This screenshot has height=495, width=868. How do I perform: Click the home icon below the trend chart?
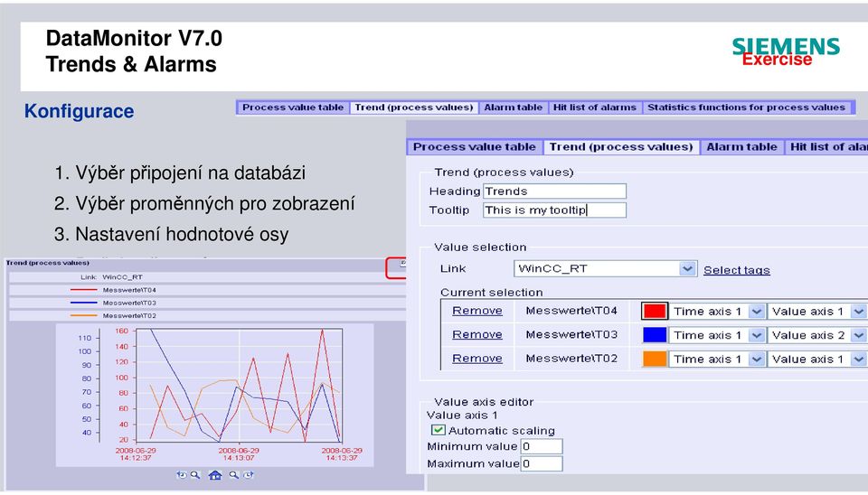tap(215, 475)
